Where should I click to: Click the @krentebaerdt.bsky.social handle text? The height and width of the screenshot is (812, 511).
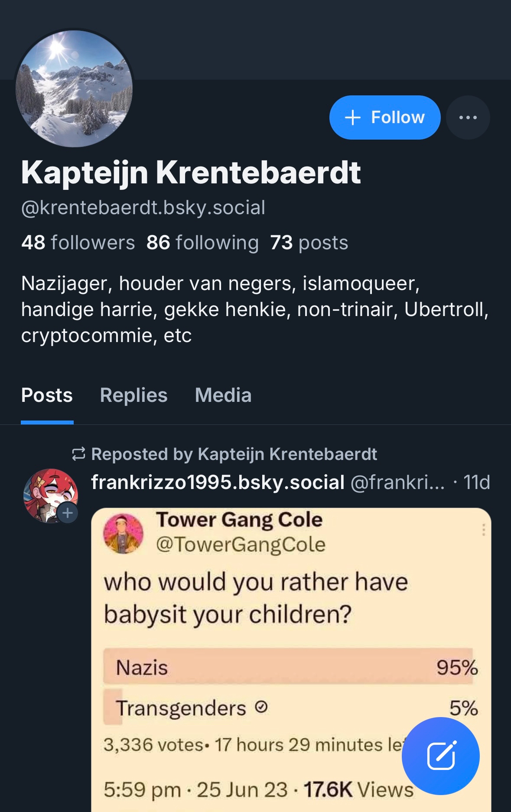(143, 208)
